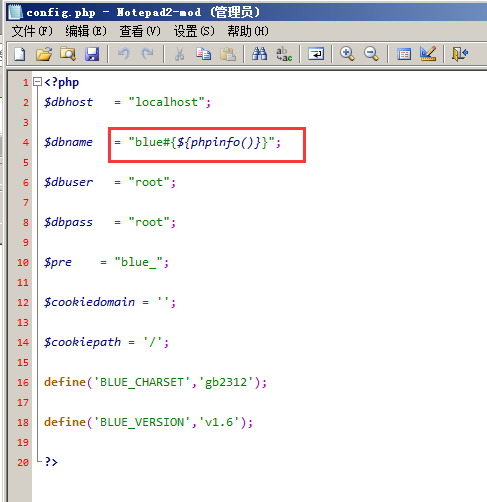The image size is (487, 502).
Task: Toggle word wrap toolbar icon
Action: coord(316,54)
